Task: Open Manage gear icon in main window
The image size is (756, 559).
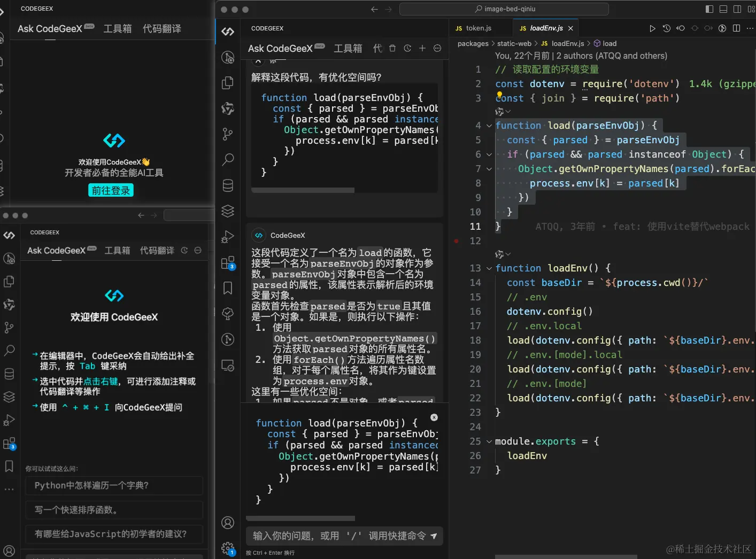Action: click(228, 548)
